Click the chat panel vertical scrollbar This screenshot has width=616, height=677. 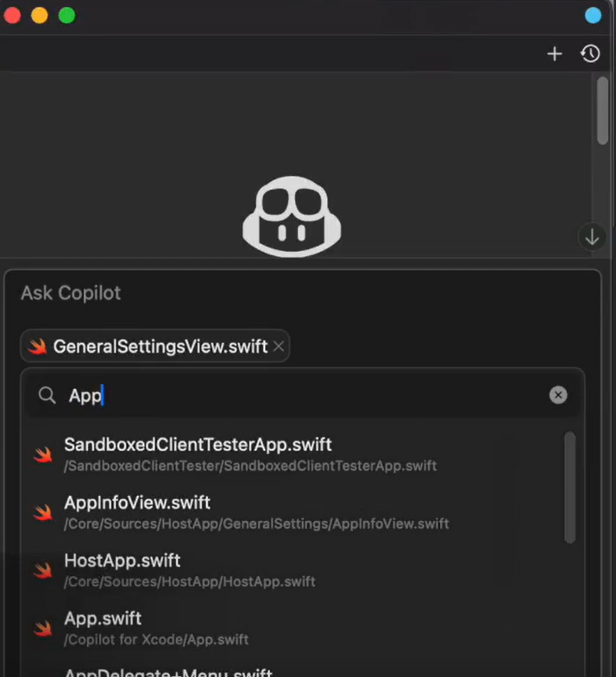[x=602, y=110]
